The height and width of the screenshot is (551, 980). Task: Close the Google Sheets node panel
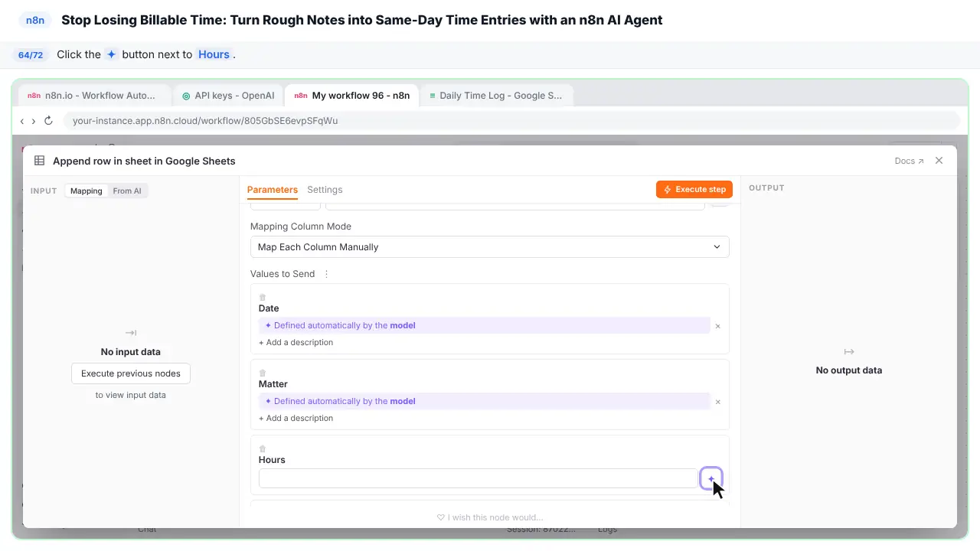[x=939, y=161]
